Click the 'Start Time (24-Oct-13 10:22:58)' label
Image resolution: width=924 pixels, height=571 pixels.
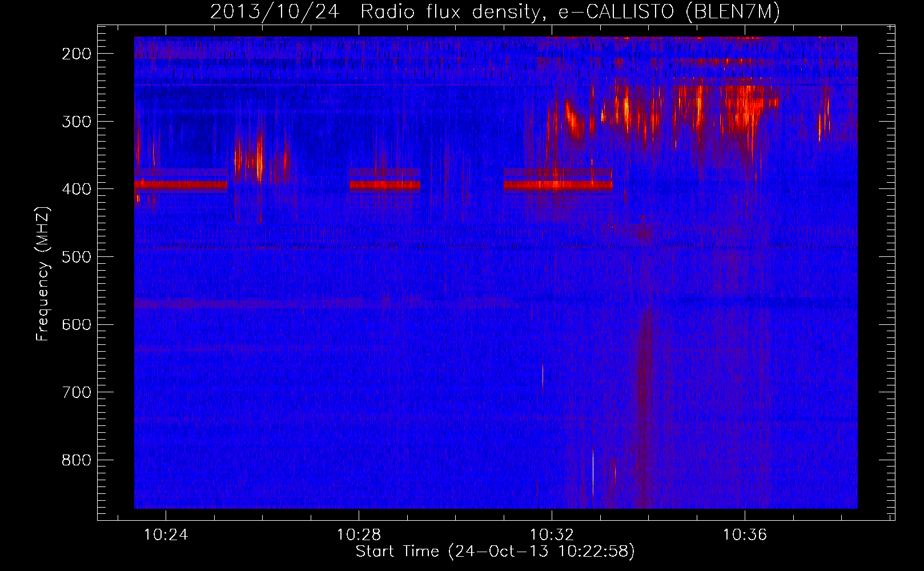click(495, 552)
